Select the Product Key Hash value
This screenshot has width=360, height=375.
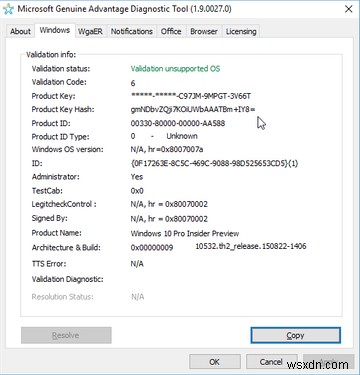pos(193,109)
